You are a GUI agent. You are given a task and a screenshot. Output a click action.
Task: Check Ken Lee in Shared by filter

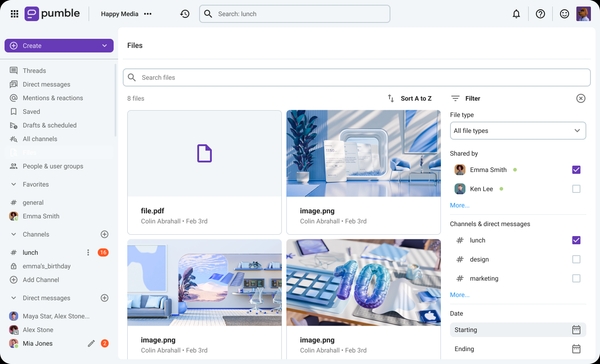coord(576,189)
